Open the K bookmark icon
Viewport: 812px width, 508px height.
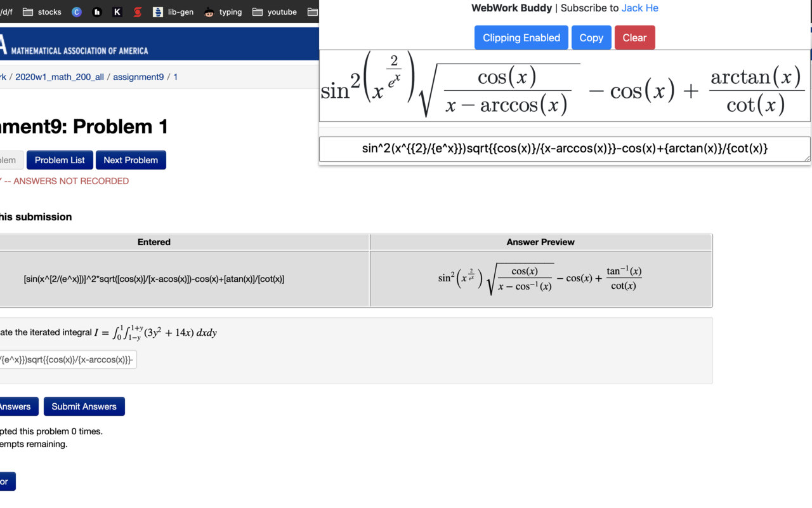(x=117, y=12)
